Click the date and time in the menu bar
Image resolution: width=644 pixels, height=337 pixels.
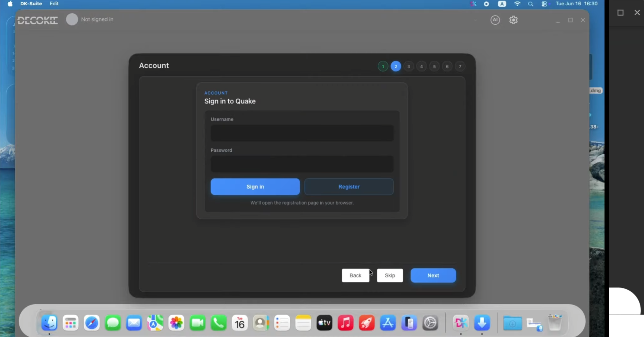(576, 4)
